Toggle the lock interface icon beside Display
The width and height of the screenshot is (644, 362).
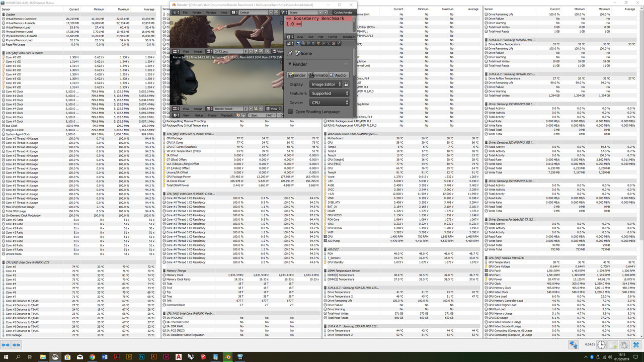tap(346, 84)
